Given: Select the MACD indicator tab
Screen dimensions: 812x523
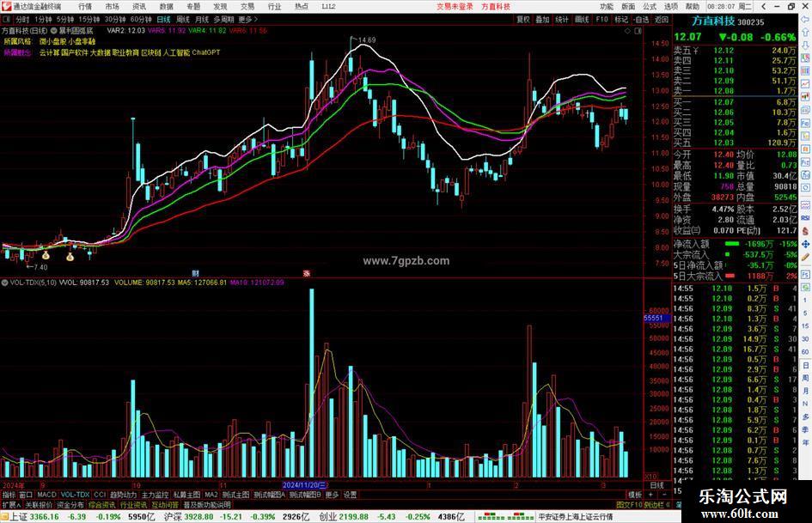Looking at the screenshot, I should tap(46, 495).
